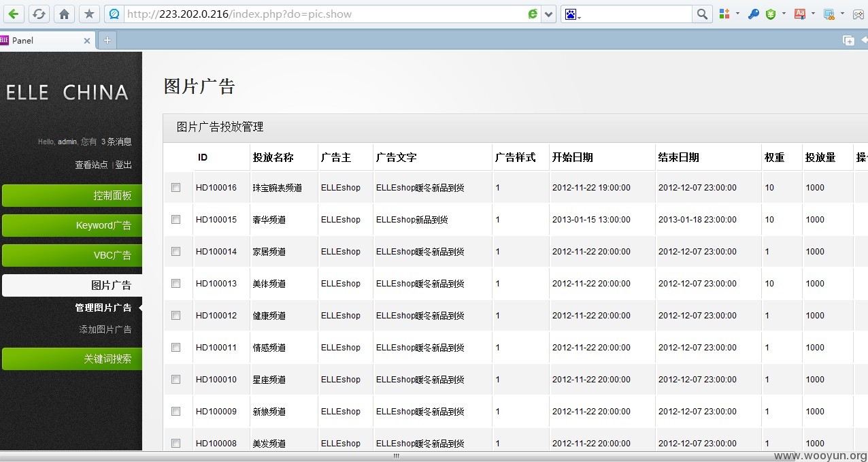Click the tab list windows icon
The image size is (868, 462).
pos(848,40)
